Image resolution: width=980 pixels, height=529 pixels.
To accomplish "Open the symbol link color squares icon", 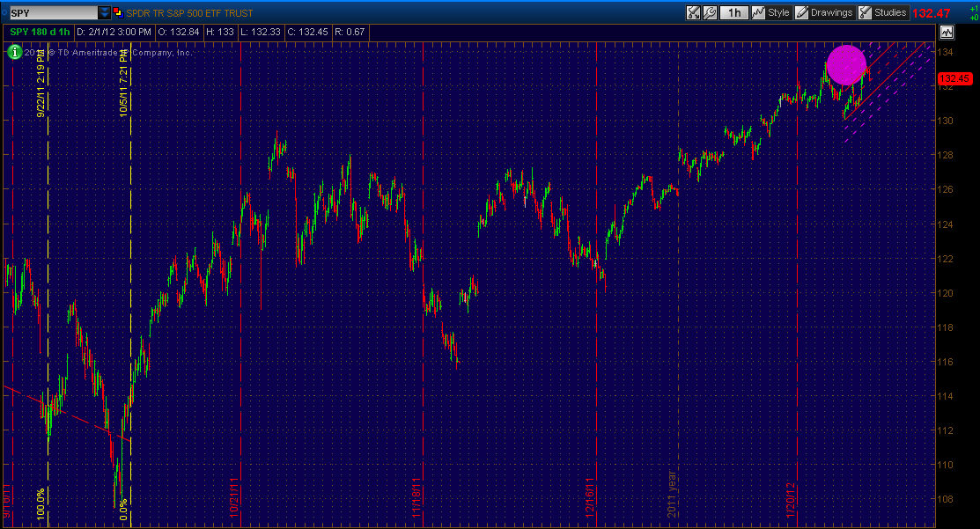I will click(117, 12).
